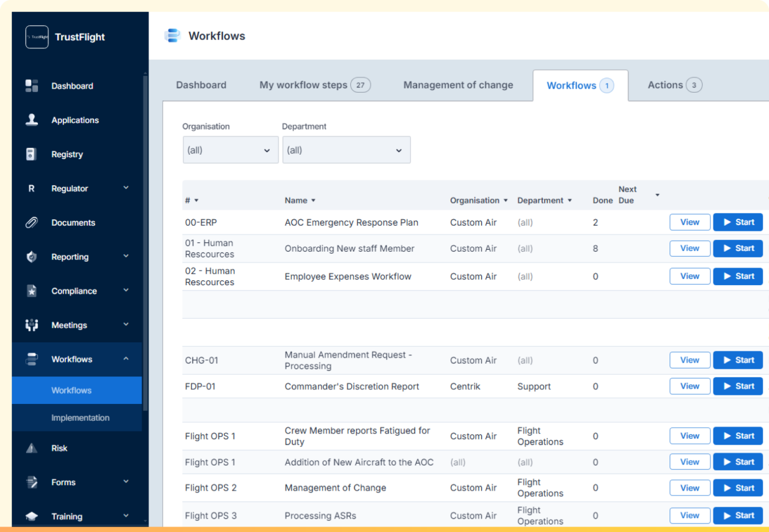
Task: Open the Organisation filter dropdown
Action: pyautogui.click(x=230, y=150)
